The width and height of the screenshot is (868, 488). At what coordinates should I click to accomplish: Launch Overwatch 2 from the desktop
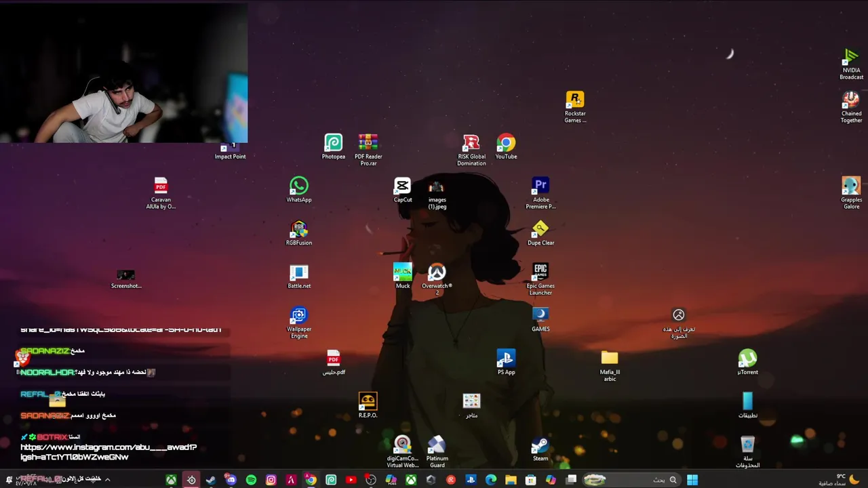click(x=437, y=279)
